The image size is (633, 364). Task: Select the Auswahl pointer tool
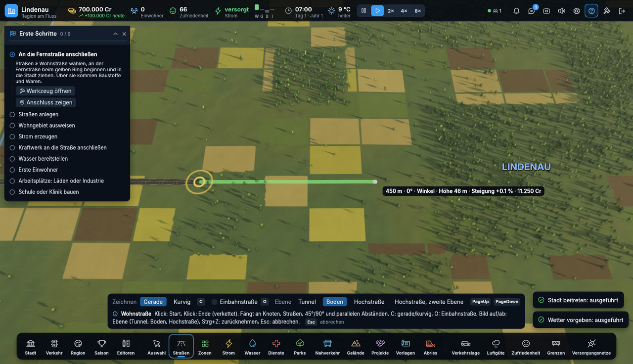[157, 347]
